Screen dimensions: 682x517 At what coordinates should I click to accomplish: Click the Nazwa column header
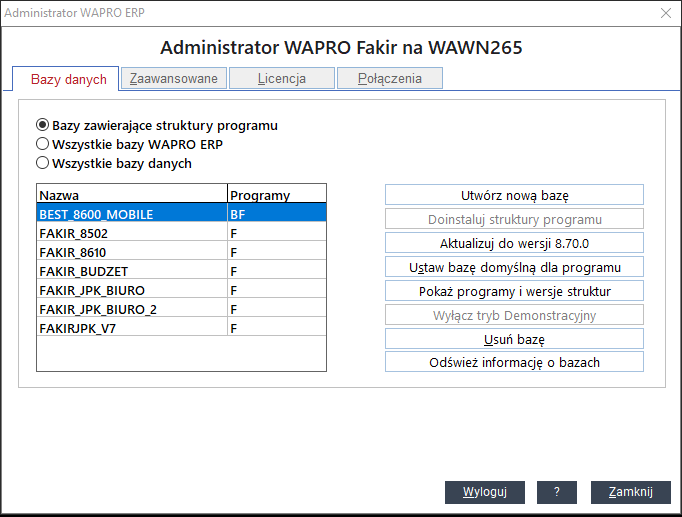pyautogui.click(x=132, y=195)
